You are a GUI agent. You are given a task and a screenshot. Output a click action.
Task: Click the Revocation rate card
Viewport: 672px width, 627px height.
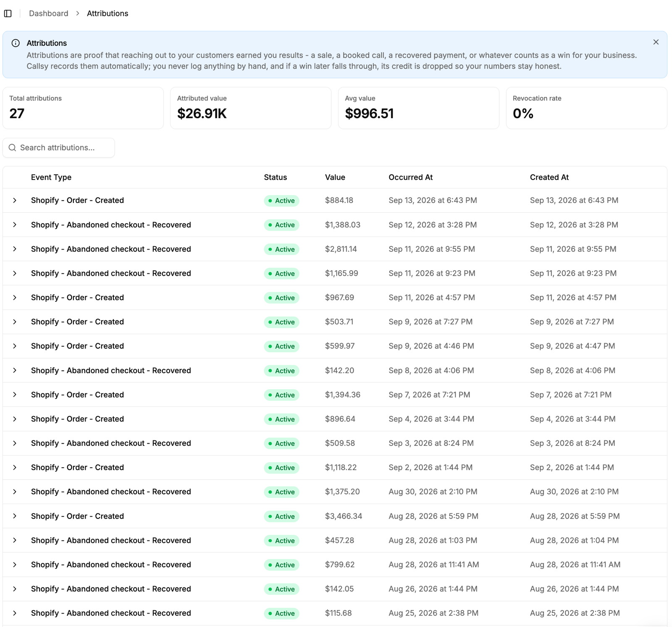586,108
